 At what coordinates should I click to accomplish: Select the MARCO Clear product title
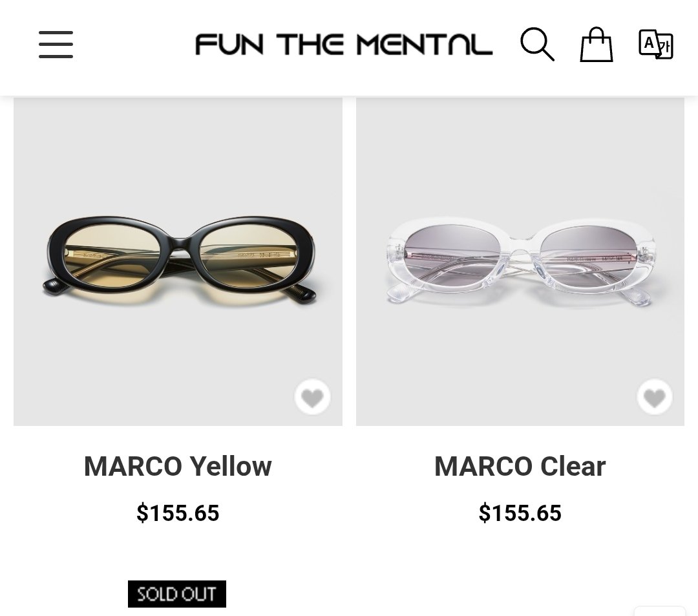[520, 466]
